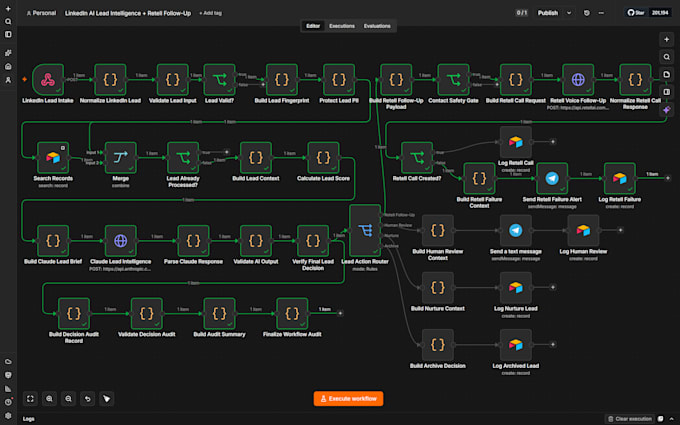Click the Build Lead Context node
The image size is (680, 425).
click(256, 158)
